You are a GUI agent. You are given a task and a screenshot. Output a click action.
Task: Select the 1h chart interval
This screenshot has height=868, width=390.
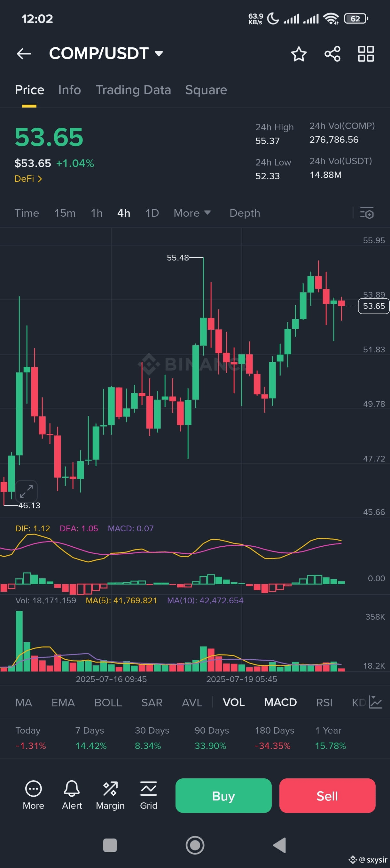coord(97,213)
